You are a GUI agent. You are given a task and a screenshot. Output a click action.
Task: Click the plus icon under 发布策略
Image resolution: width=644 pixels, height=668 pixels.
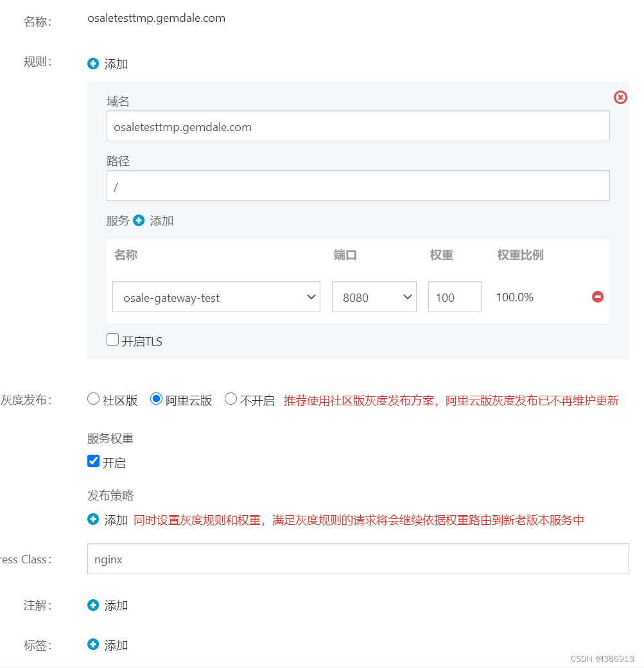coord(93,520)
